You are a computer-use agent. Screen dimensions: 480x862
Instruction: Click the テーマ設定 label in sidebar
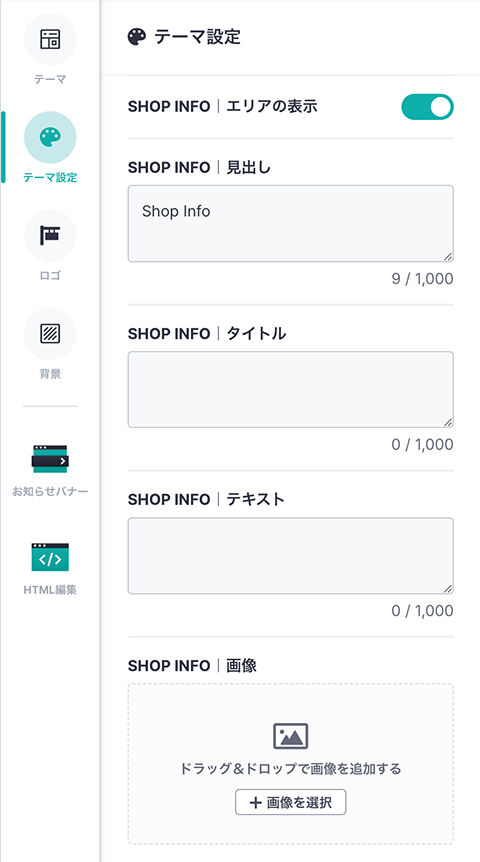coord(50,178)
